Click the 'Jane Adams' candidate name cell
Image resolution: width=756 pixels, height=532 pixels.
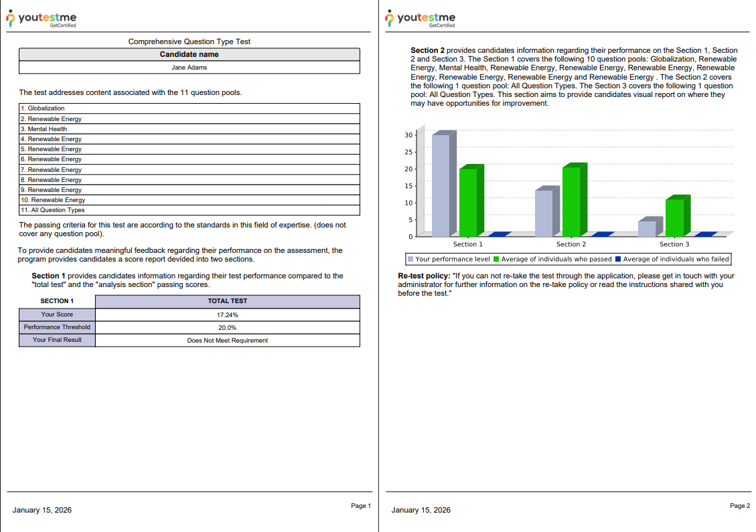click(x=190, y=68)
